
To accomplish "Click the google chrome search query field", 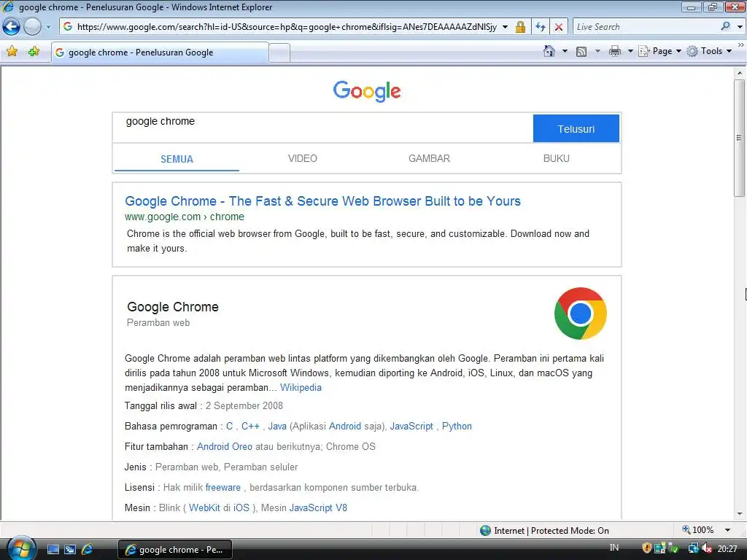I will (322, 128).
